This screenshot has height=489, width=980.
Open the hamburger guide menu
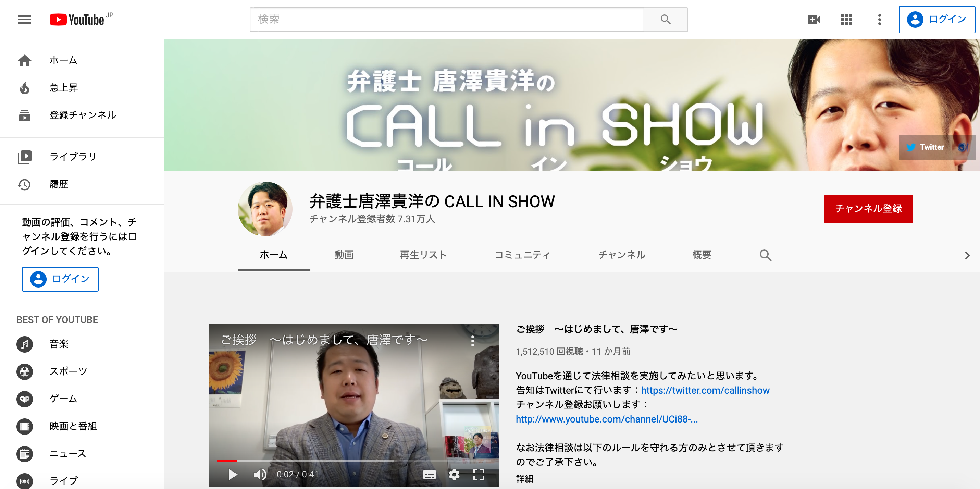click(25, 20)
